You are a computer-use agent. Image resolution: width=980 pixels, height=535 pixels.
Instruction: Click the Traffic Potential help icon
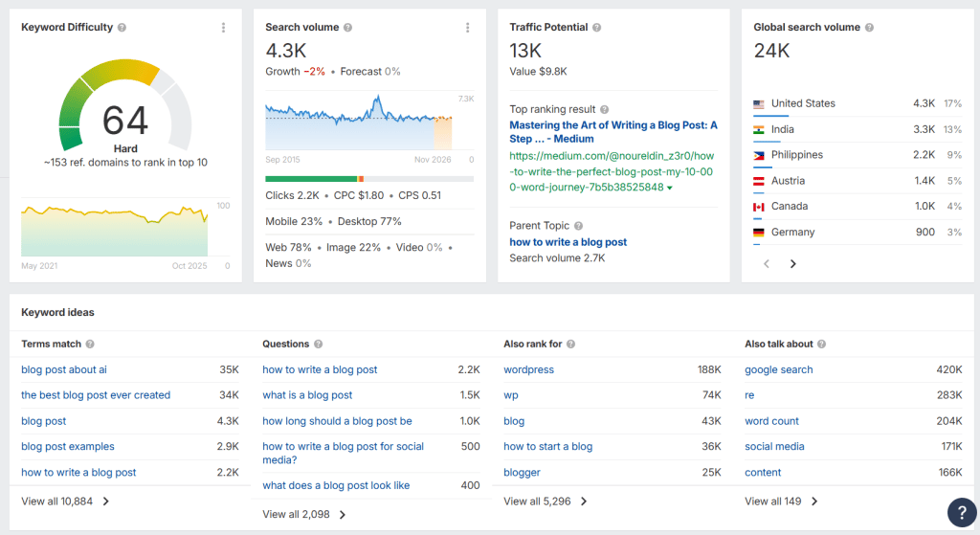tap(597, 28)
